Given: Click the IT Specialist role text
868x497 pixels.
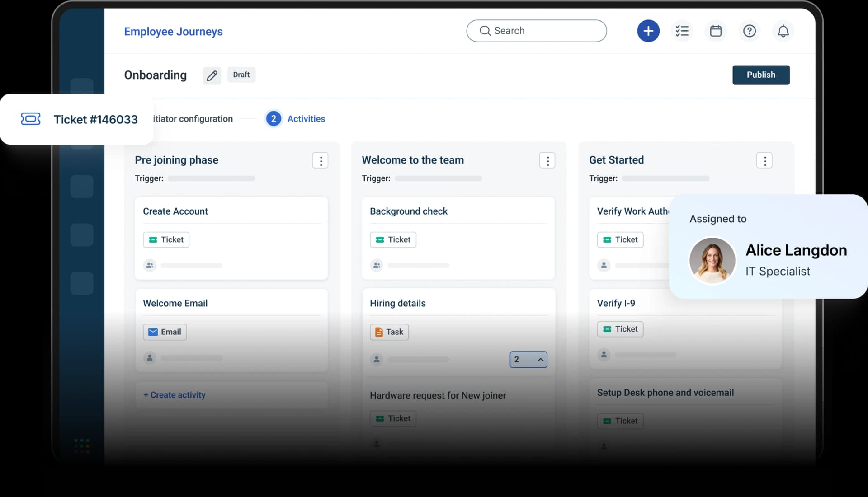Looking at the screenshot, I should point(778,271).
